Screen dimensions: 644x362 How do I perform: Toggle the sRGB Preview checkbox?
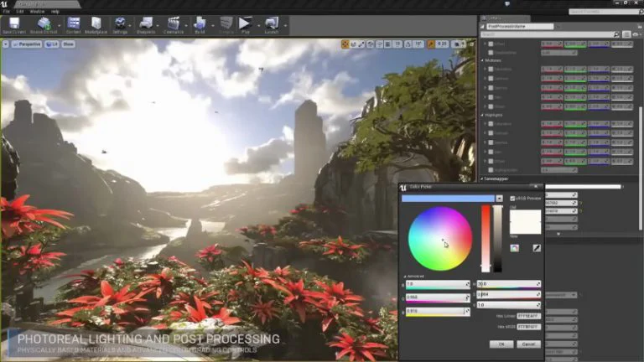(x=513, y=199)
